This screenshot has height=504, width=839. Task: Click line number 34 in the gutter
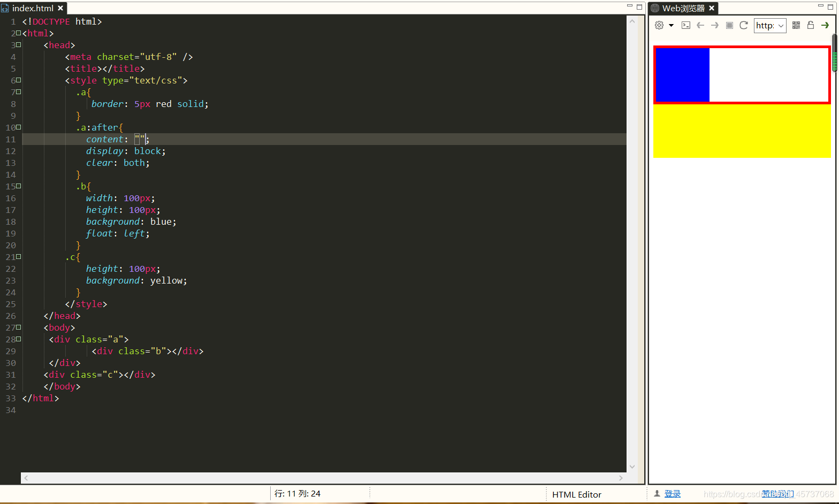[11, 410]
